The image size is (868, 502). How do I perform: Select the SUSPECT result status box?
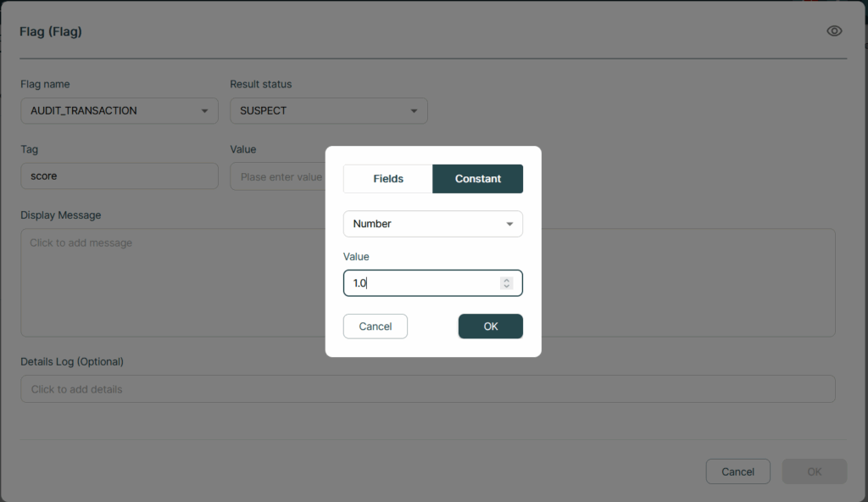pyautogui.click(x=329, y=111)
